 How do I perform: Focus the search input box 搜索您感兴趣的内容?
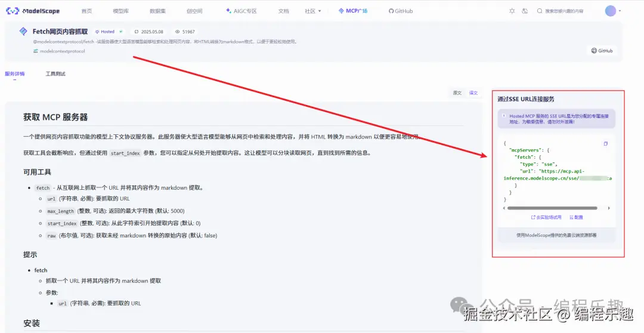click(x=564, y=11)
